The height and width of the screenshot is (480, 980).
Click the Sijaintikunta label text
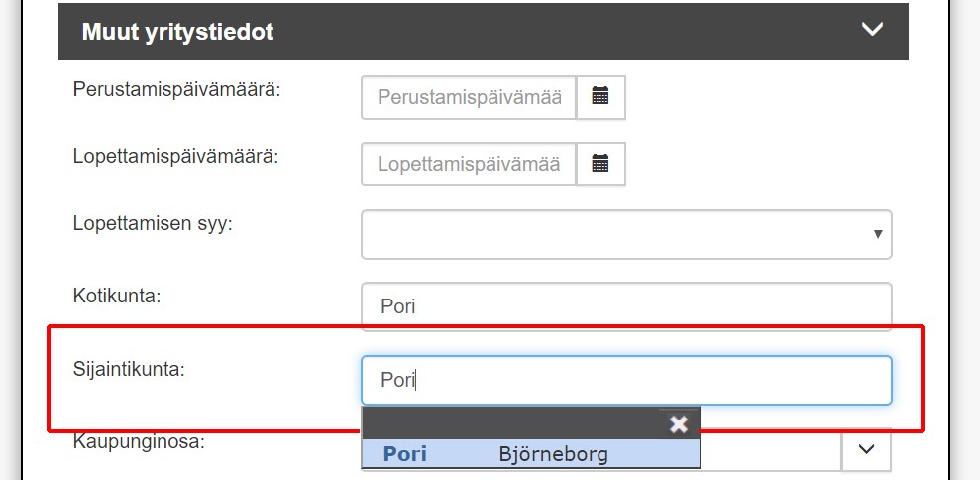click(x=129, y=369)
